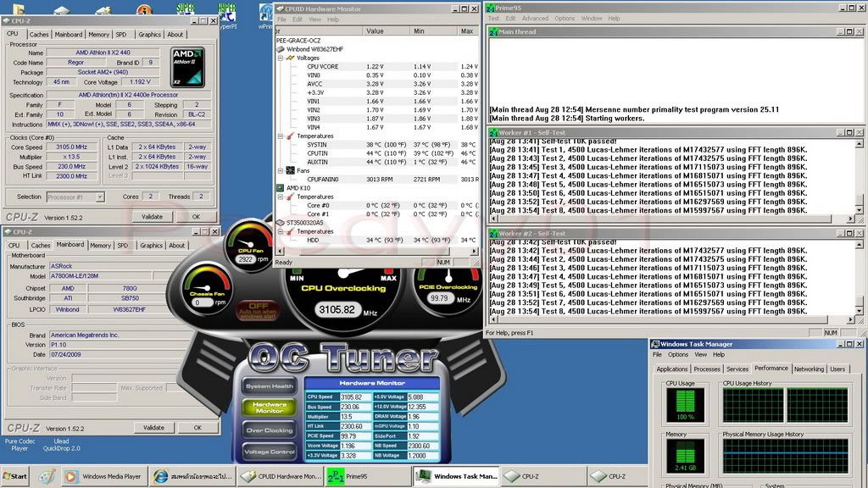Viewport: 868px width, 488px height.
Task: Click the Internet Explorer taskbar item
Action: 193,476
